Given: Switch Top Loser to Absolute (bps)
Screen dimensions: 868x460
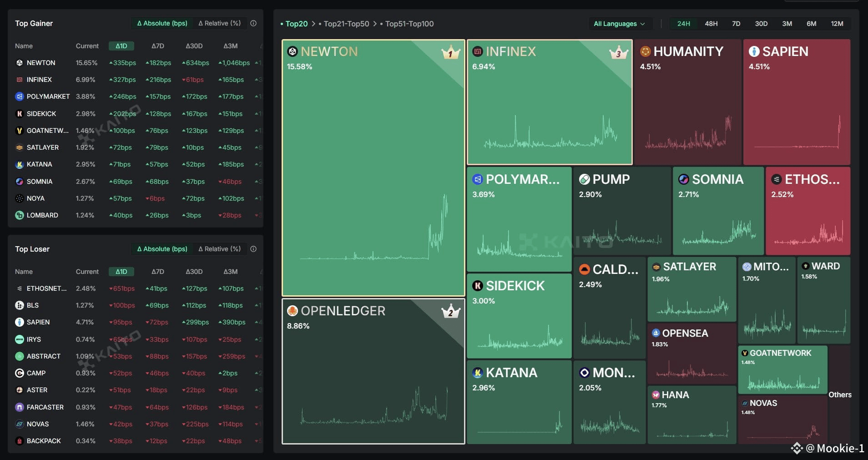Looking at the screenshot, I should (162, 249).
